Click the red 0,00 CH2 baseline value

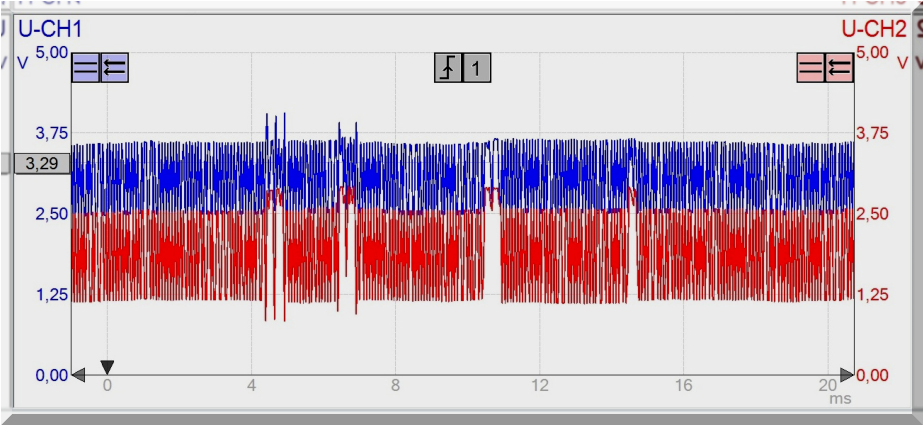(x=873, y=375)
